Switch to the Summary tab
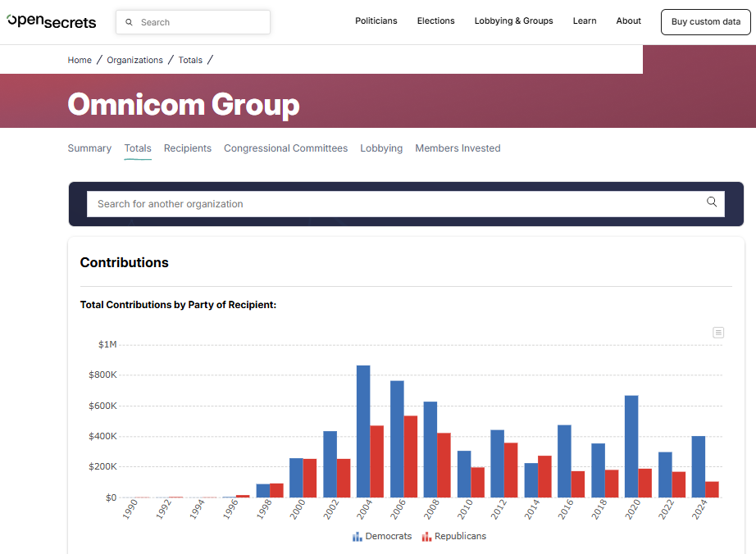Viewport: 756px width, 554px height. 89,148
